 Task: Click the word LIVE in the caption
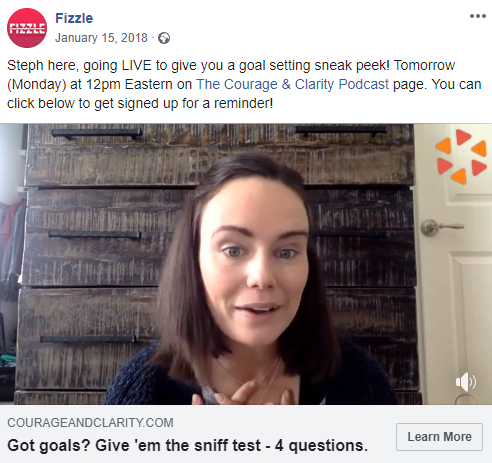(x=137, y=65)
